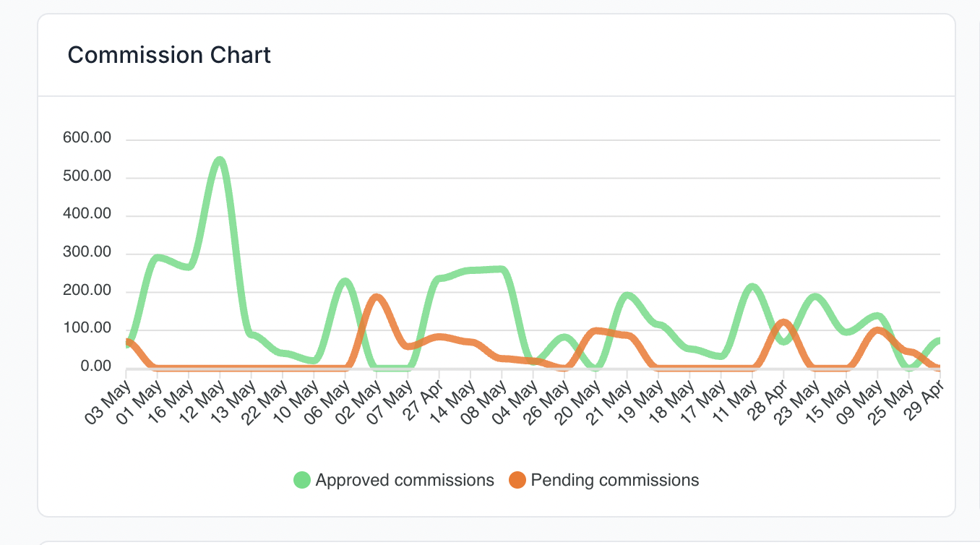Click the green Approved commissions legend circle
This screenshot has height=545, width=980.
coord(302,480)
